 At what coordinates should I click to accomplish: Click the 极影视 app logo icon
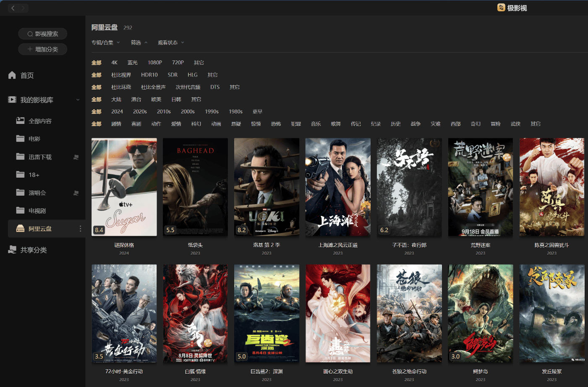501,8
